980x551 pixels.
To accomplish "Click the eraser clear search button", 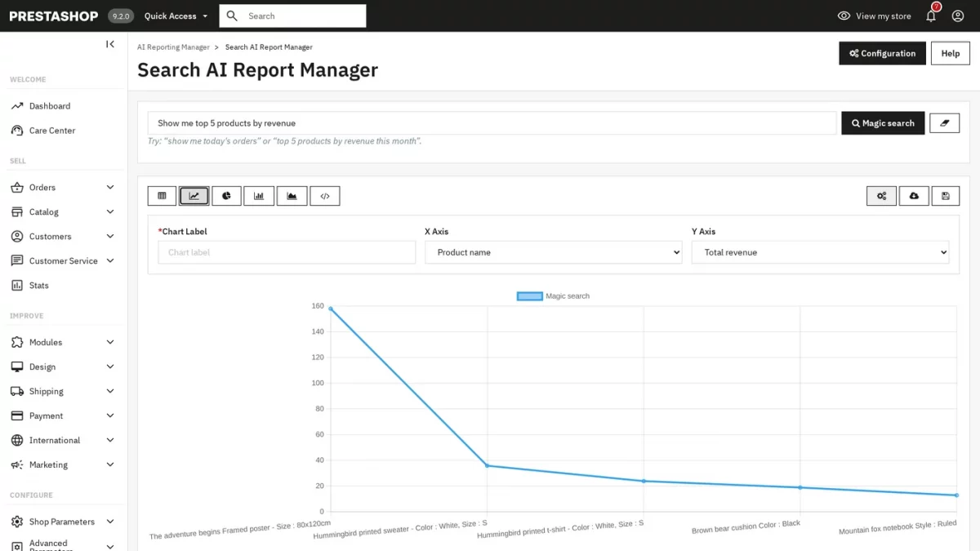I will click(945, 123).
